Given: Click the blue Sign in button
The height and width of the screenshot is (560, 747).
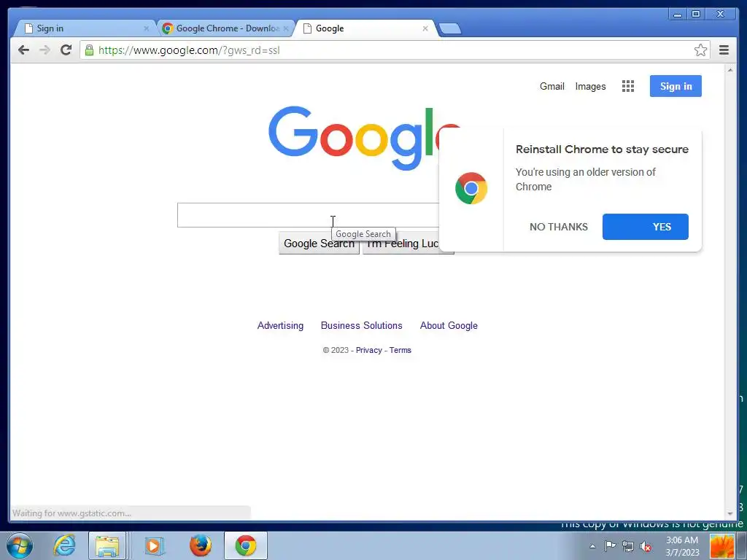Looking at the screenshot, I should (676, 86).
